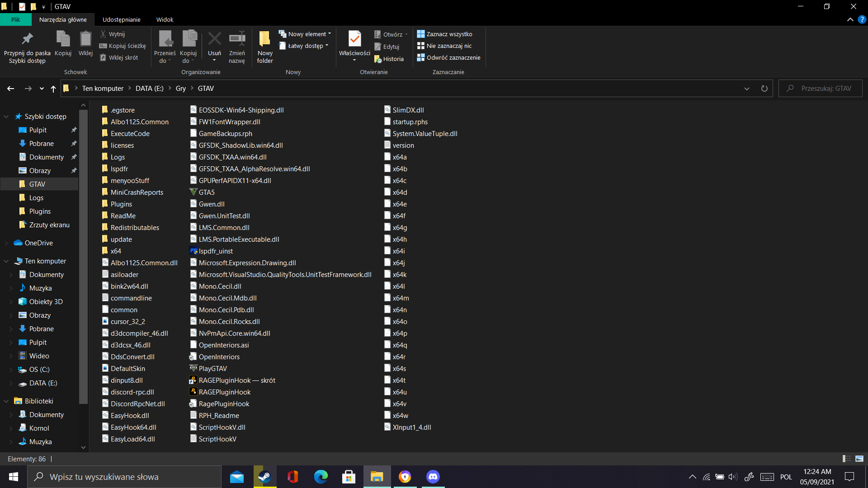
Task: Click the navigation pane scrollbar
Action: pyautogui.click(x=83, y=253)
